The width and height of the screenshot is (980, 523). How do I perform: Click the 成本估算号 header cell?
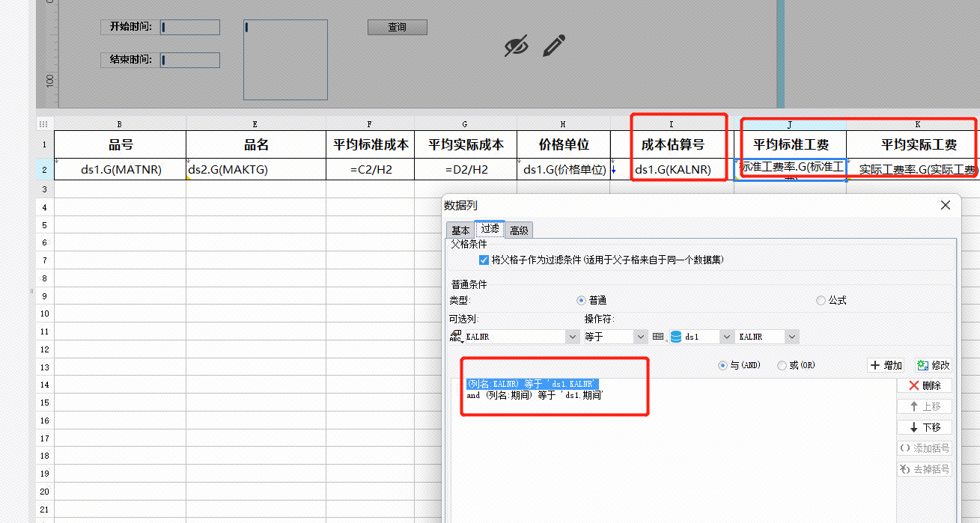672,144
